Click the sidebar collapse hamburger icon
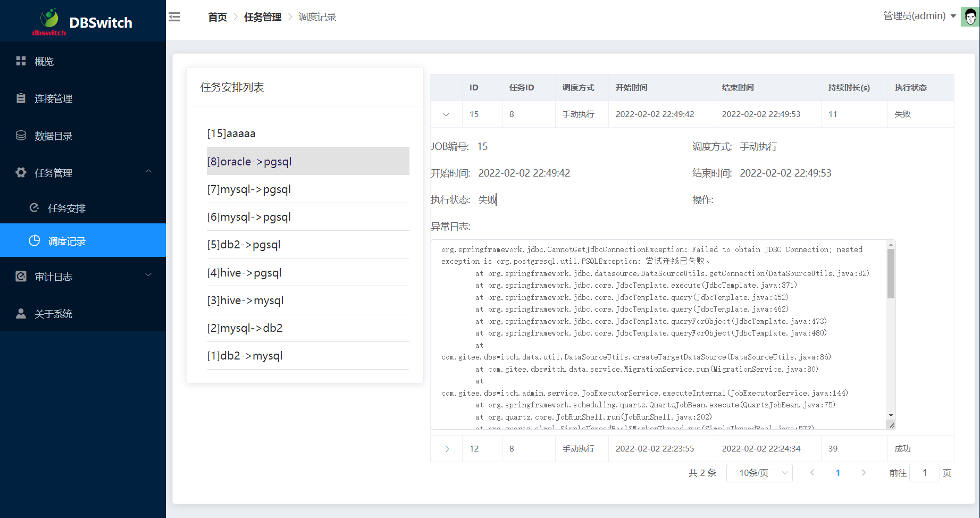 [x=174, y=17]
